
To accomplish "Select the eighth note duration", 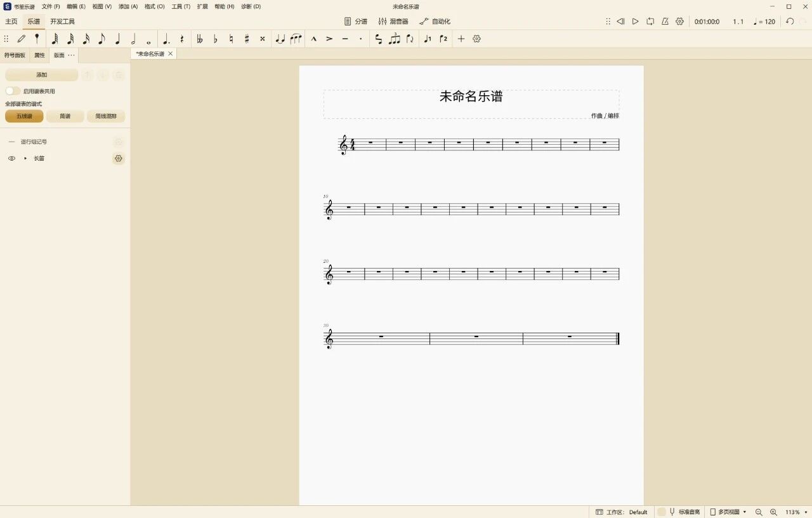I will point(101,39).
